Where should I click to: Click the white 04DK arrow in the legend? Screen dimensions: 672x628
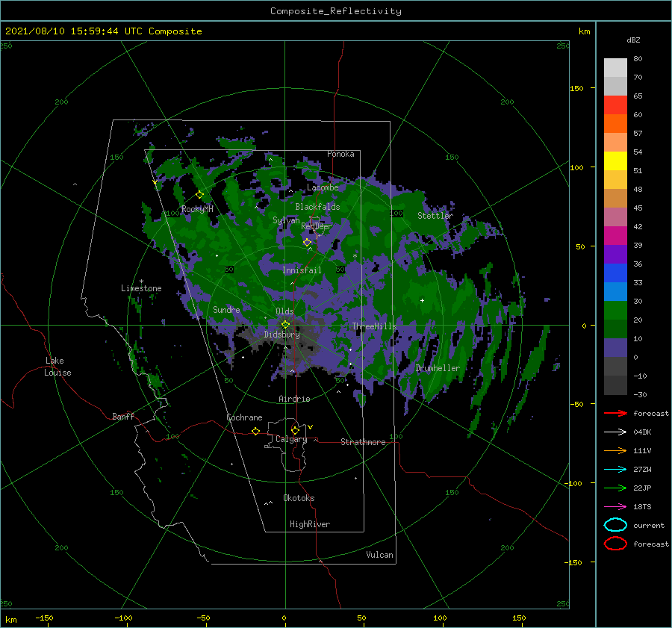[x=615, y=432]
